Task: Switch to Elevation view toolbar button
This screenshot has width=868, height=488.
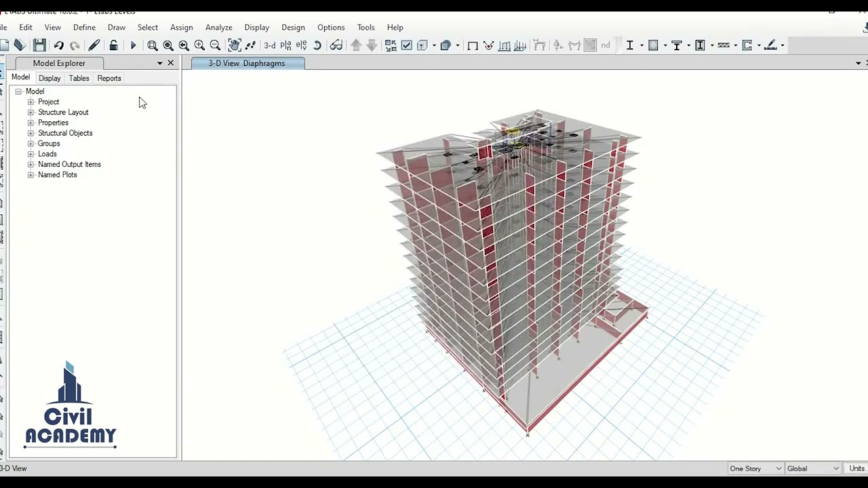Action: [301, 45]
